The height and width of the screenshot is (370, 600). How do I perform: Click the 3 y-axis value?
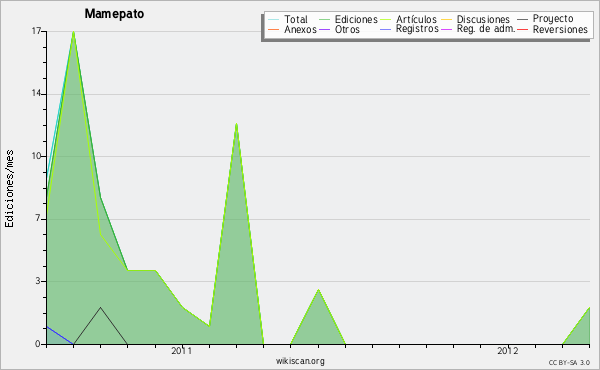(38, 281)
